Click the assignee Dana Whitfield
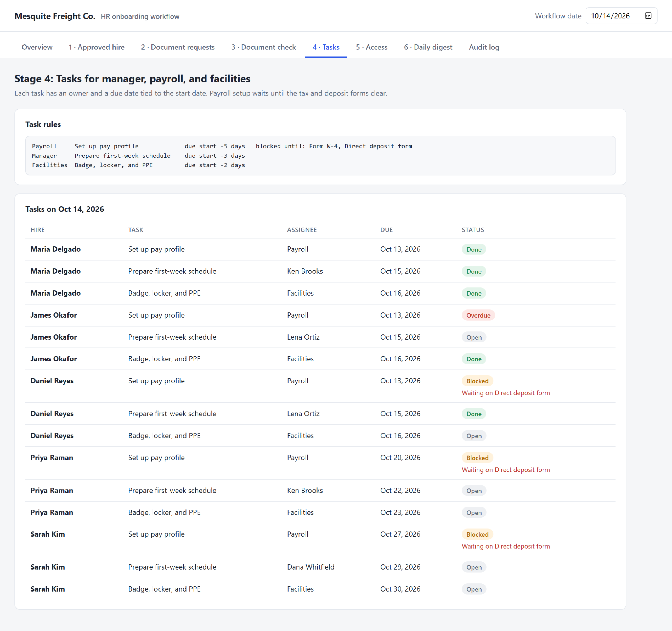 click(x=310, y=567)
